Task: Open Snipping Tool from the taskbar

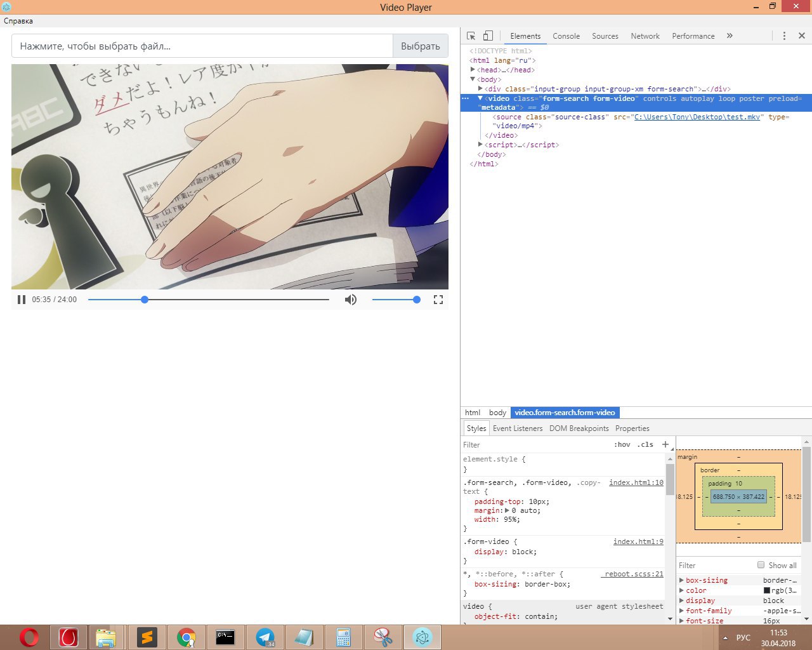Action: pyautogui.click(x=383, y=637)
